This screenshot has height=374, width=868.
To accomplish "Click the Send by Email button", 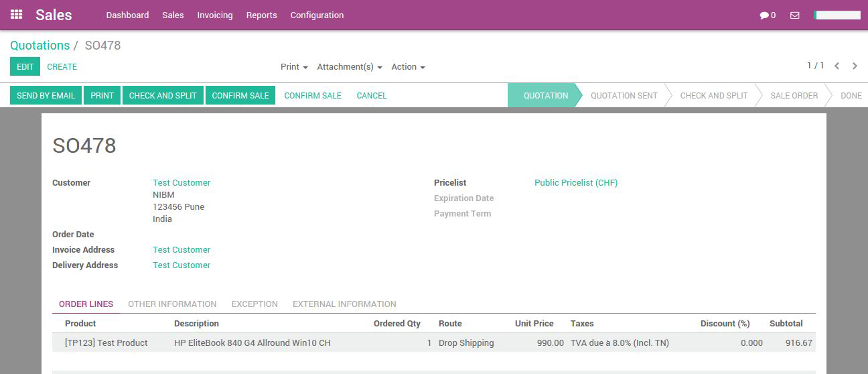I will [46, 95].
